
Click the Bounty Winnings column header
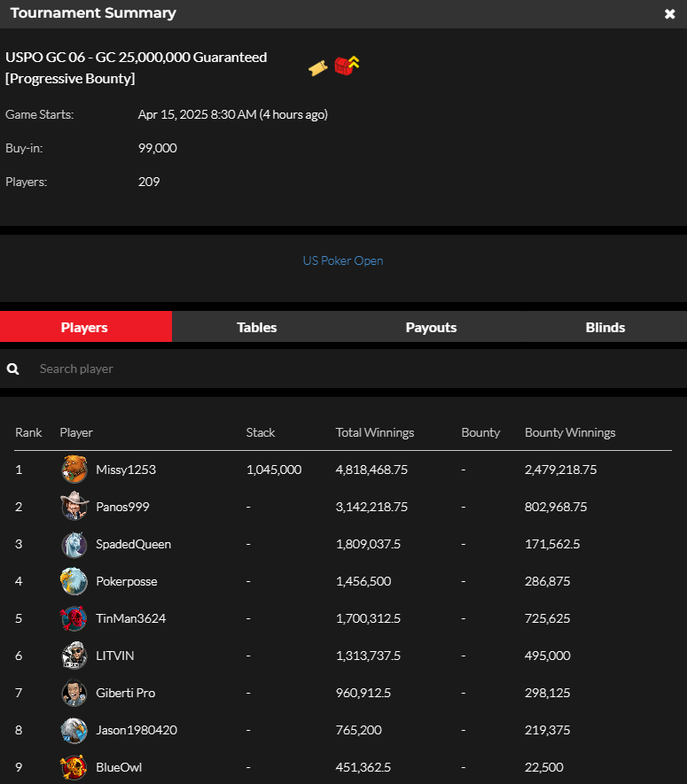point(570,432)
